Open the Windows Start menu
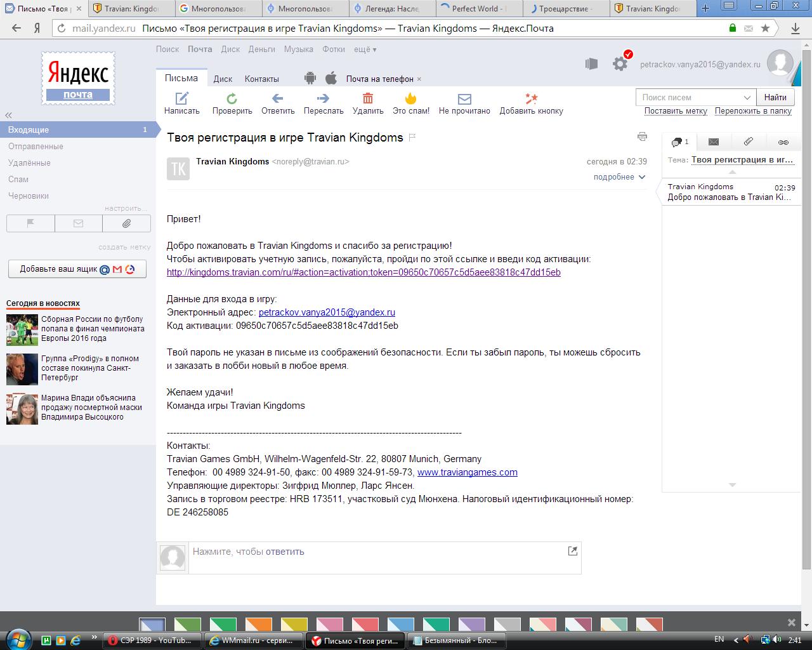Viewport: 812px width, 650px height. (18, 639)
